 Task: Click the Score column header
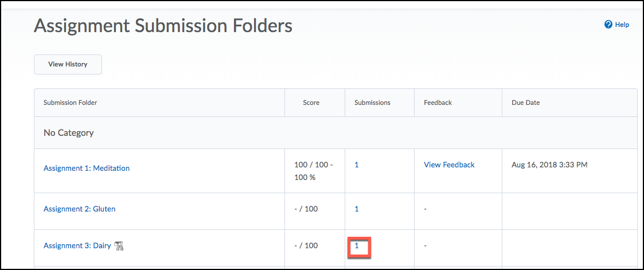[311, 103]
